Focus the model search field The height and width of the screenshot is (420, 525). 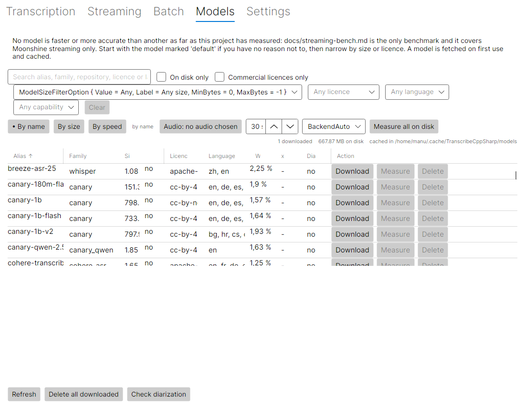pyautogui.click(x=79, y=77)
